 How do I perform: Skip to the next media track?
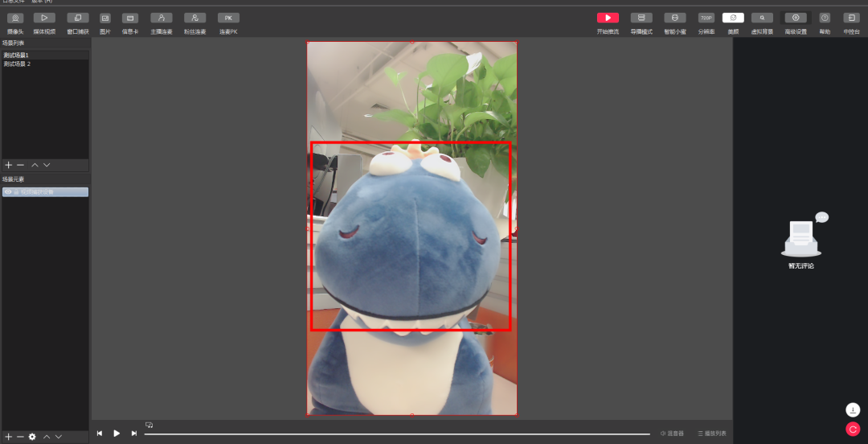pyautogui.click(x=134, y=434)
